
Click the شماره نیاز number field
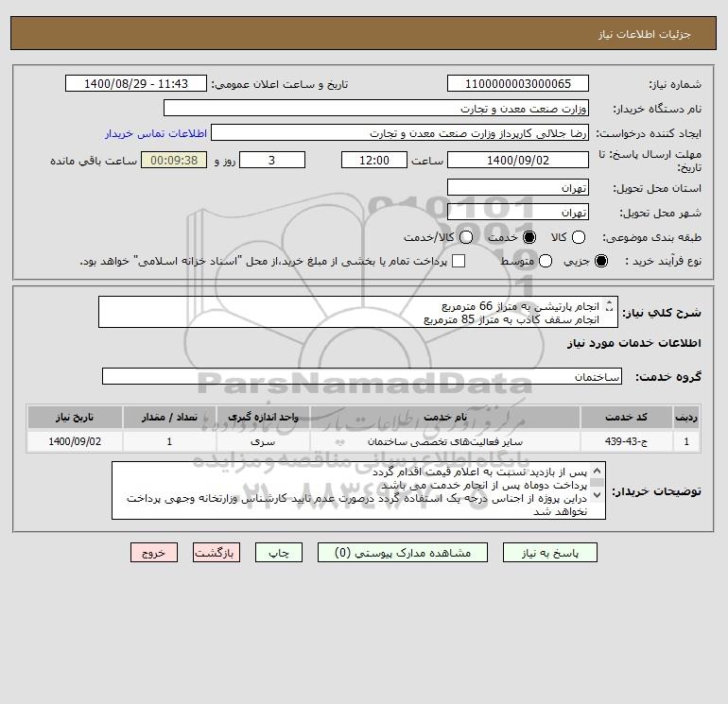tap(518, 83)
